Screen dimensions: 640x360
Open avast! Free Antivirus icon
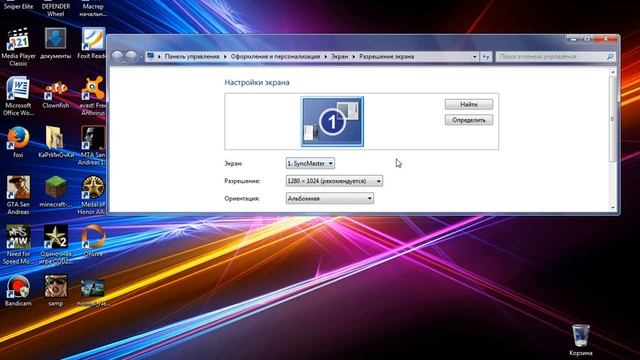coord(93,96)
